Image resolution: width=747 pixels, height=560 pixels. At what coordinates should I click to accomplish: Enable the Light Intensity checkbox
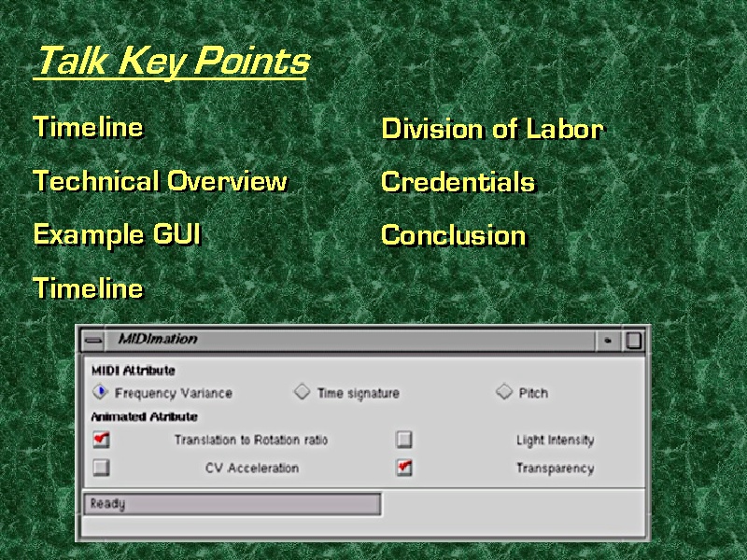coord(403,440)
